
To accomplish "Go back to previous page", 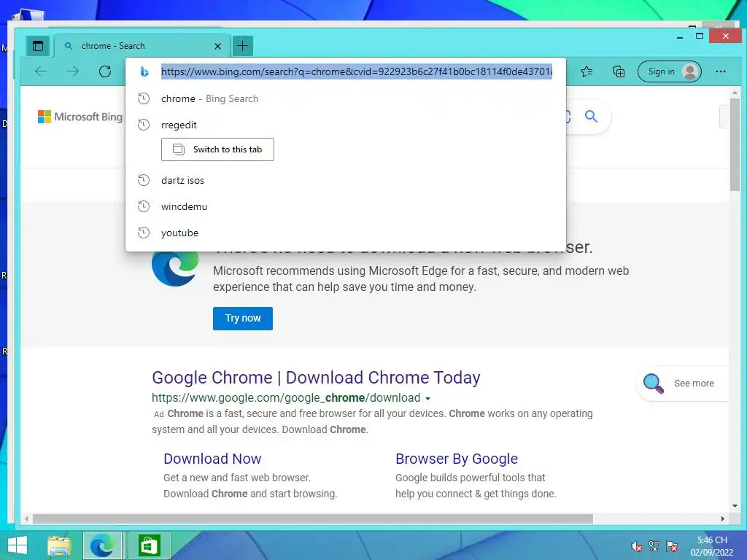I will tap(41, 71).
